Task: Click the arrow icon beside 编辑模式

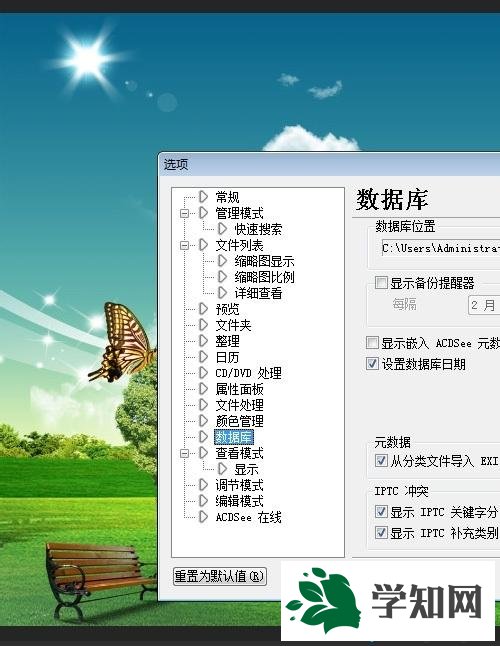Action: tap(203, 501)
